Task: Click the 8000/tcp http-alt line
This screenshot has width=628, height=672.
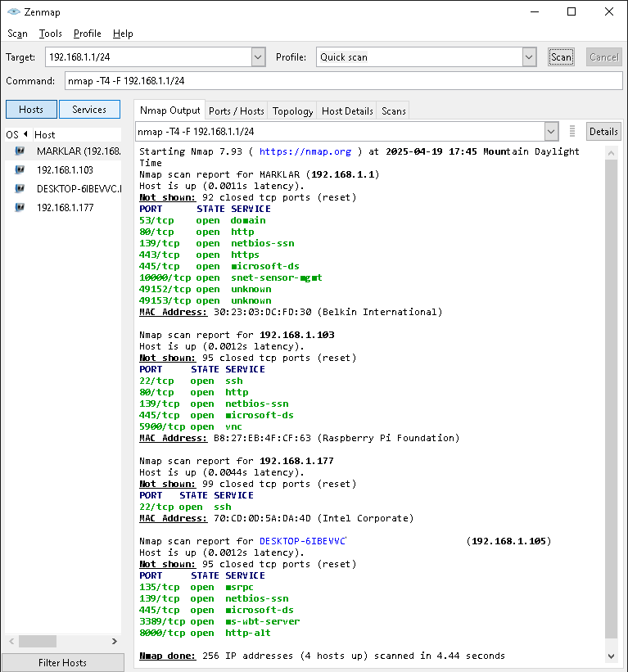Action: click(x=205, y=633)
